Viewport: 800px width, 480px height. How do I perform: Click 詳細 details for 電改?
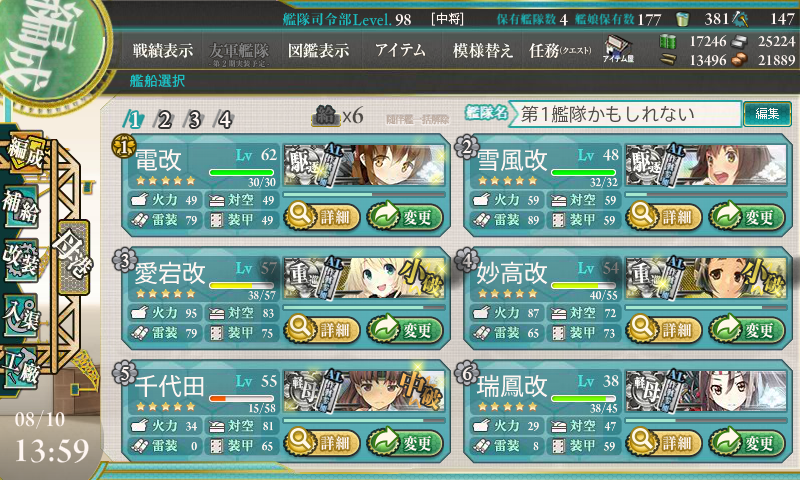322,216
